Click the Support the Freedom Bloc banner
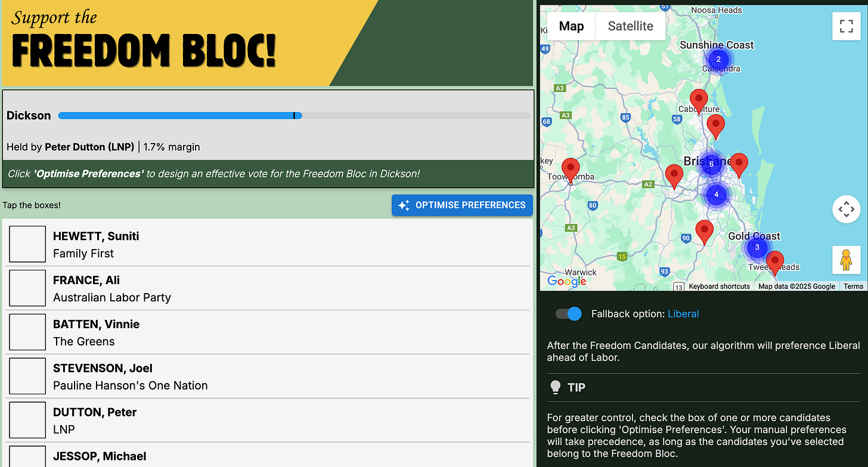 [x=267, y=43]
